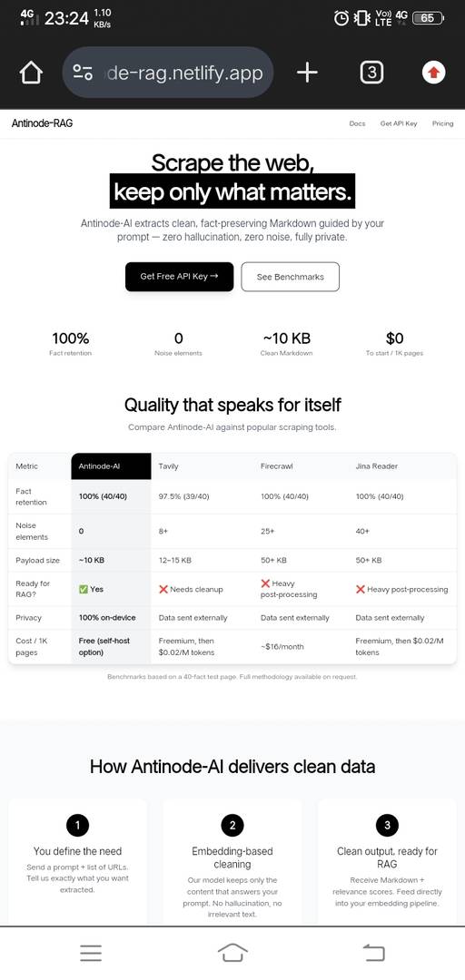Click the step 3 circle badge
Image resolution: width=465 pixels, height=980 pixels.
pyautogui.click(x=387, y=825)
